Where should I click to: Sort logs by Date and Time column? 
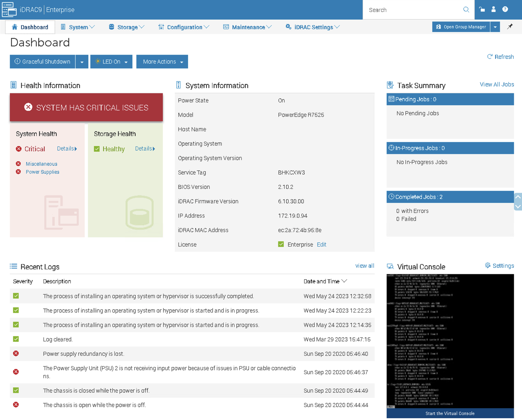[325, 281]
